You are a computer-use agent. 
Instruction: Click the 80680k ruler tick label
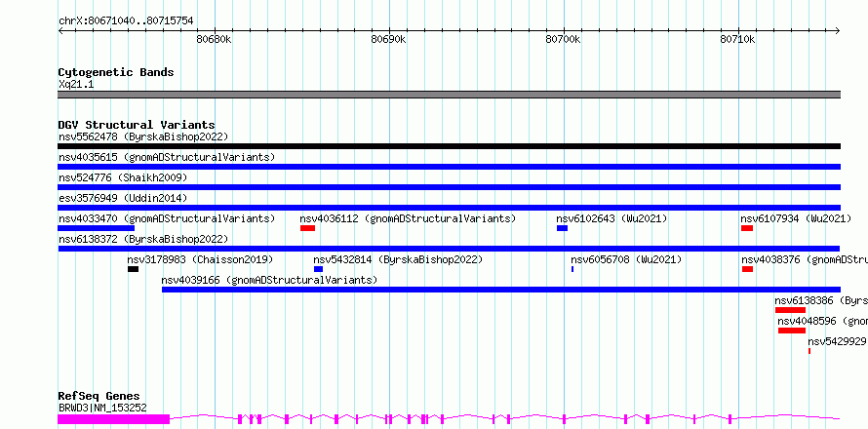tap(214, 39)
